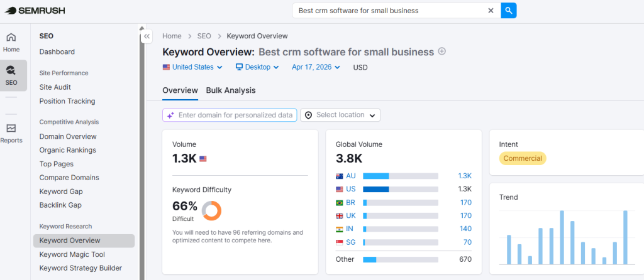The width and height of the screenshot is (644, 280).
Task: Click the IN volume value 140
Action: tap(466, 229)
